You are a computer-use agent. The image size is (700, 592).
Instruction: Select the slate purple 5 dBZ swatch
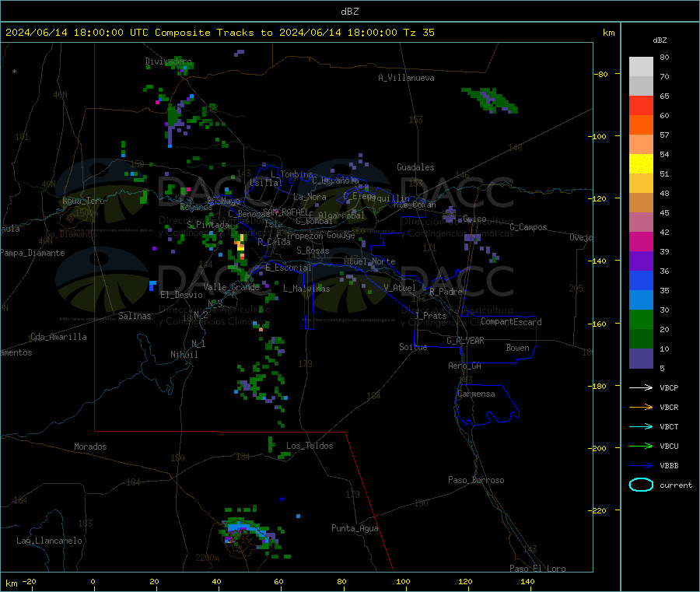coord(641,359)
